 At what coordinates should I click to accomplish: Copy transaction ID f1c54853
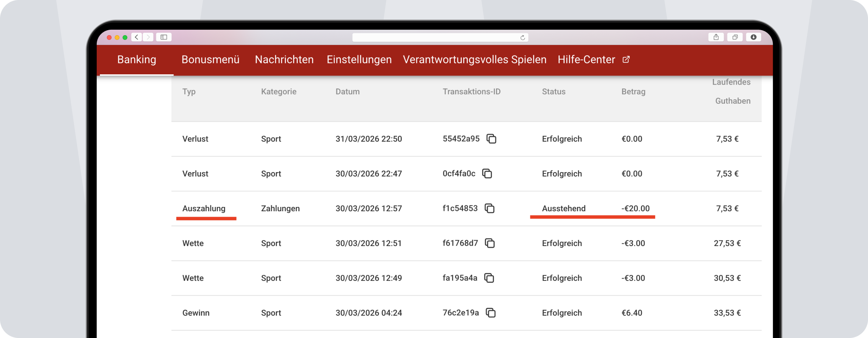pos(490,209)
